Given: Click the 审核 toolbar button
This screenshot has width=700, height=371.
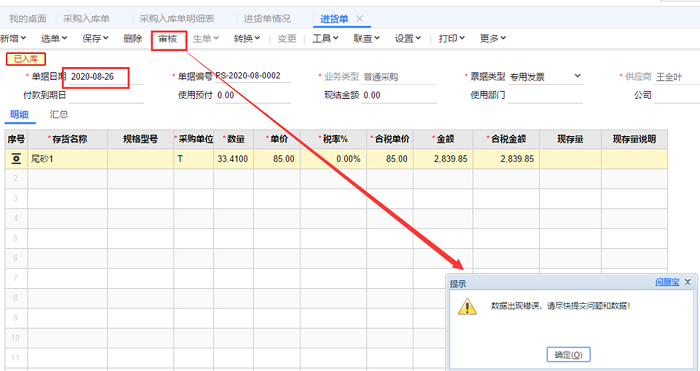Looking at the screenshot, I should pyautogui.click(x=168, y=39).
